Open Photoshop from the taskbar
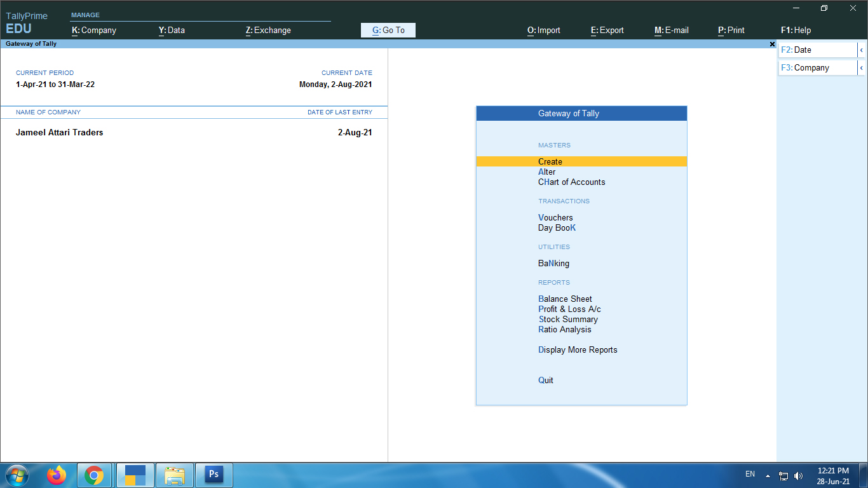 (x=214, y=475)
